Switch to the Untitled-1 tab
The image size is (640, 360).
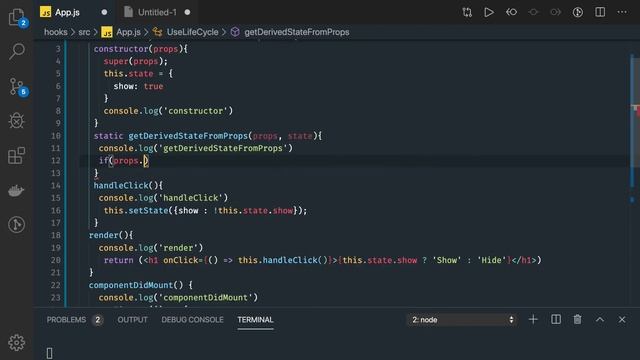pos(157,12)
